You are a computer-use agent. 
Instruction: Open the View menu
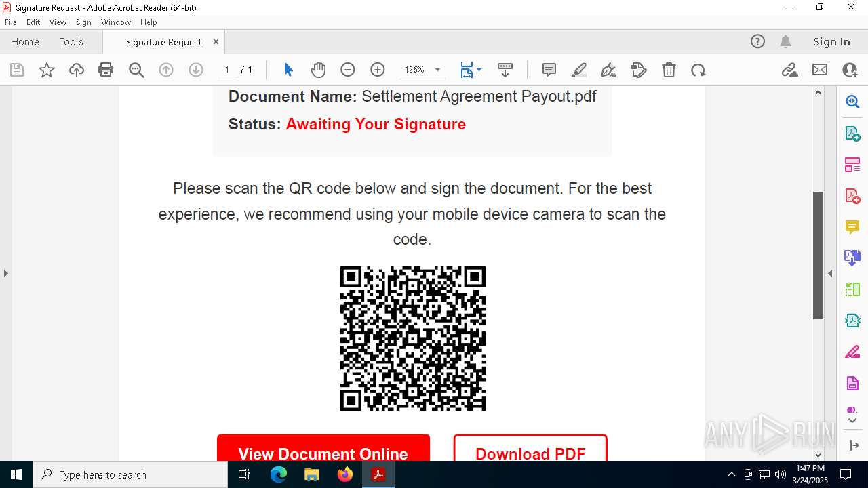58,22
